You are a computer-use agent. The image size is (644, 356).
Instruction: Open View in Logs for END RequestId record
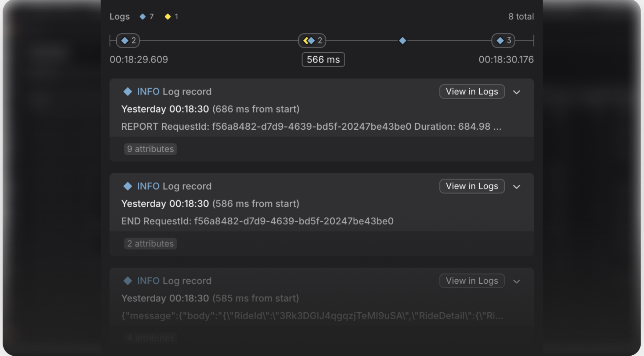point(472,186)
